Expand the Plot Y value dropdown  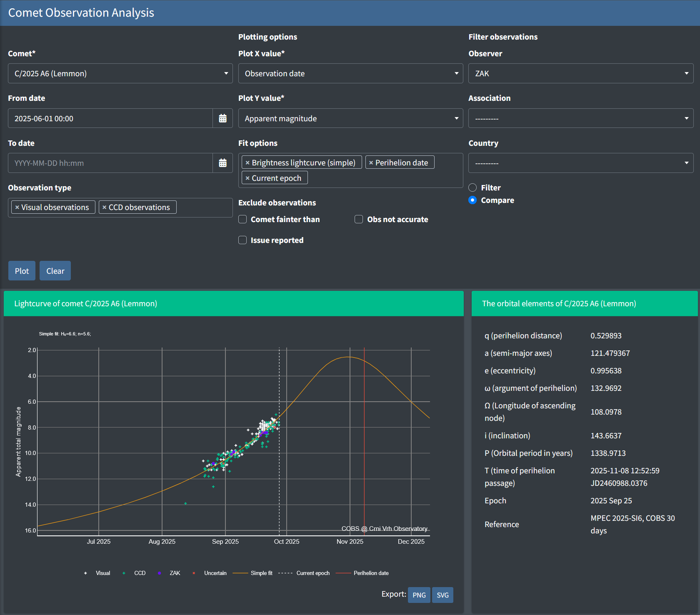(x=350, y=118)
